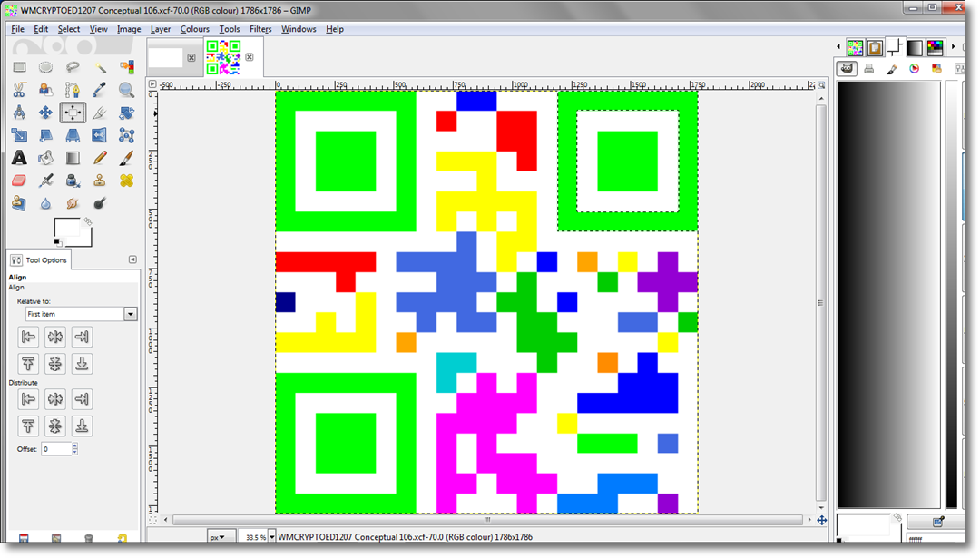Image resolution: width=980 pixels, height=558 pixels.
Task: Select the Pencil tool
Action: click(x=100, y=158)
